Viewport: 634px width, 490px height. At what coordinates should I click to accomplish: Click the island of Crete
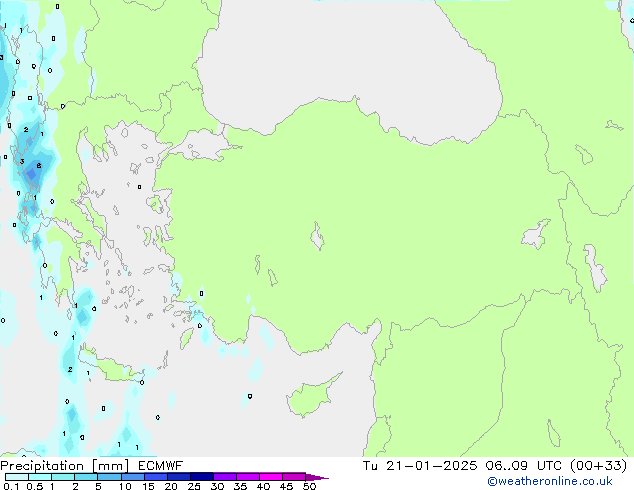pyautogui.click(x=112, y=370)
